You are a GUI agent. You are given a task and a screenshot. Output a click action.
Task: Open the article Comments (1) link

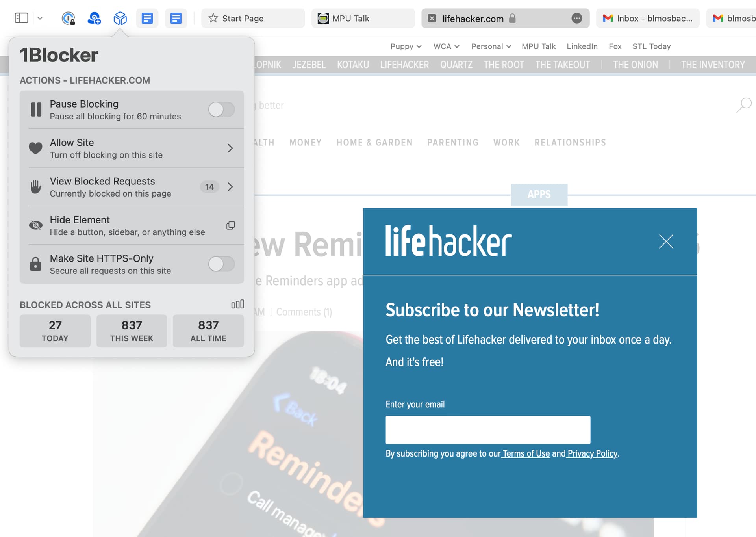pyautogui.click(x=304, y=312)
